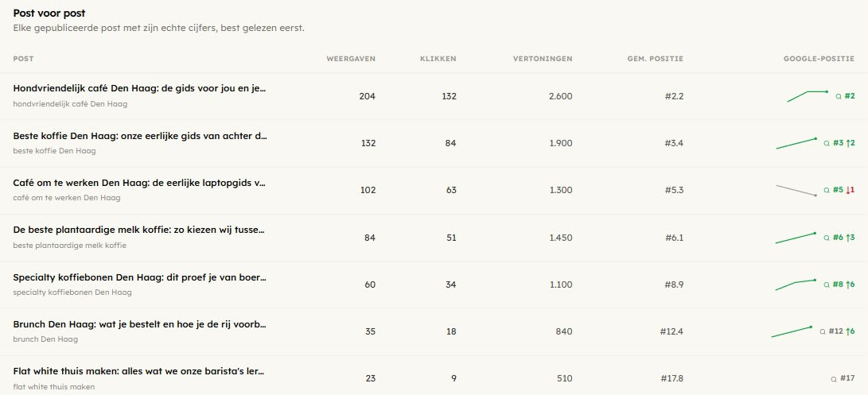Open the Café om te werken post
Viewport: 868px width, 395px height.
coord(139,183)
